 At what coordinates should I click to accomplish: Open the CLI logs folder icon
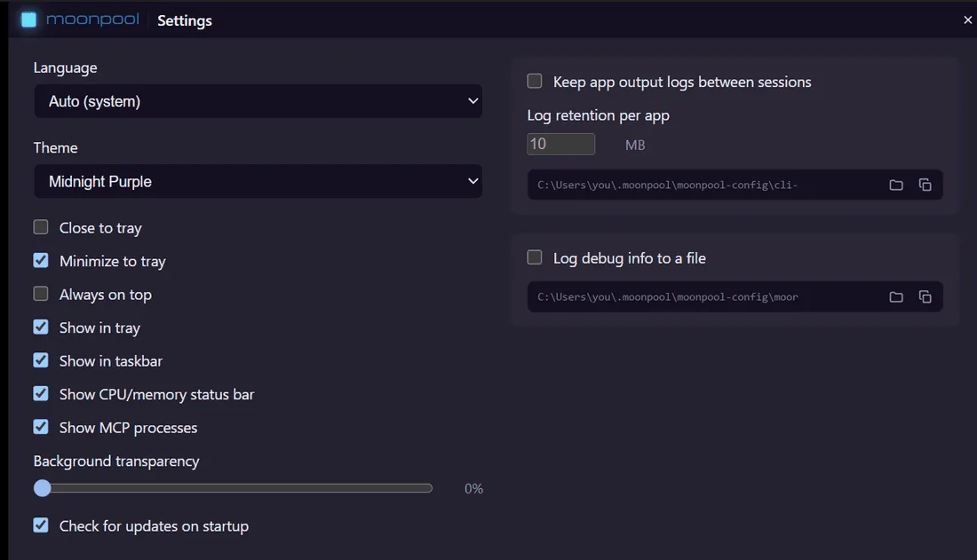tap(896, 185)
